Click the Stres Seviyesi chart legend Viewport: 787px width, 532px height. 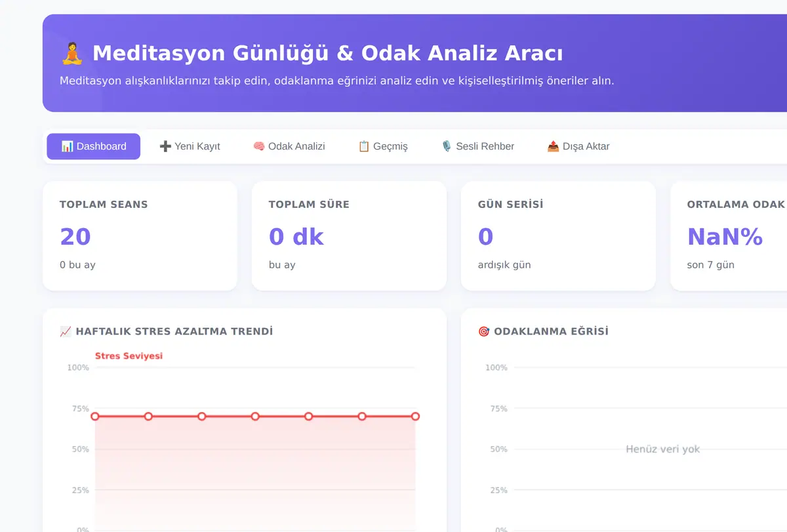tap(129, 356)
